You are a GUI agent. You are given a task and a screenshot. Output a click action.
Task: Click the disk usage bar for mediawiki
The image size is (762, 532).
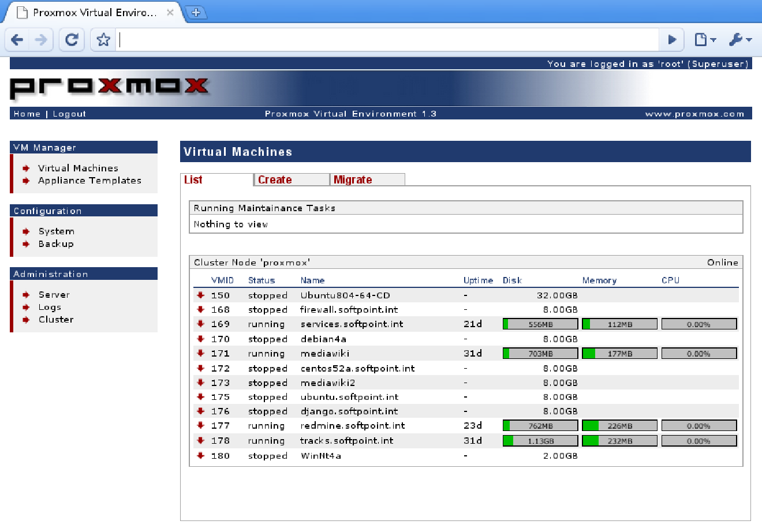[540, 354]
